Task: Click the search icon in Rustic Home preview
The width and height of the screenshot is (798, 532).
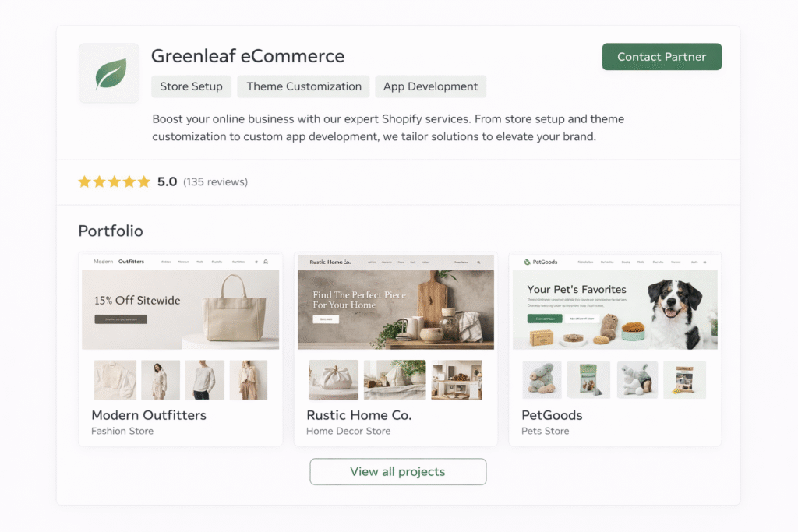Action: [x=478, y=262]
